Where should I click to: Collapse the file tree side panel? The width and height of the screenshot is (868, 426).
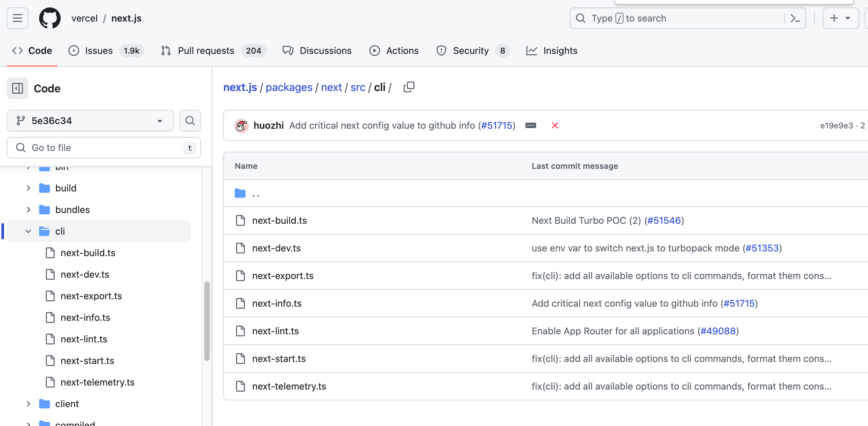point(18,88)
